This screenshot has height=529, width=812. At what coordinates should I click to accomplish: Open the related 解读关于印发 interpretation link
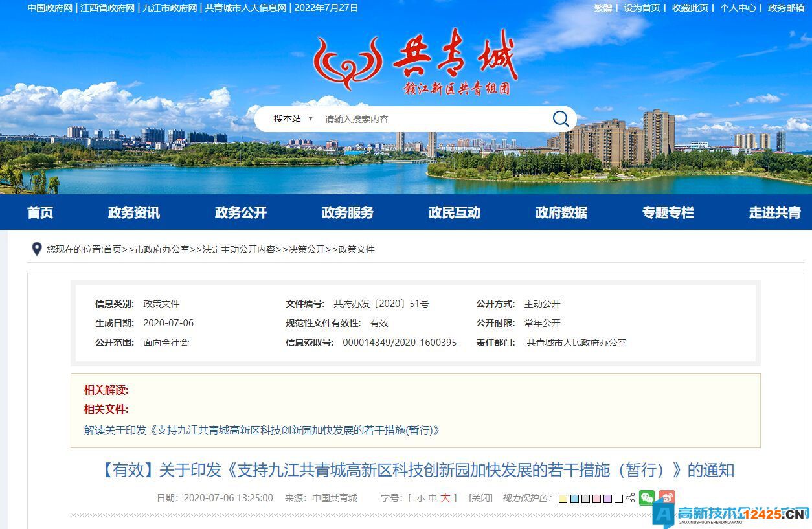pos(262,430)
